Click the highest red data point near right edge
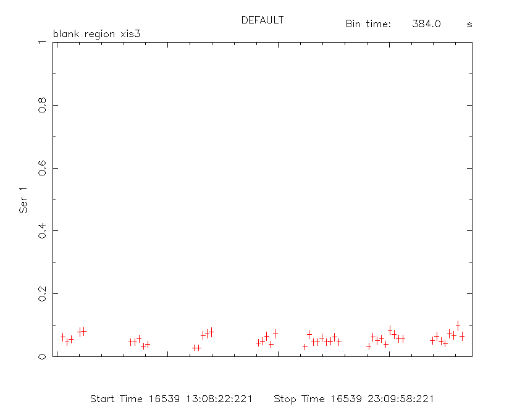Image resolution: width=525 pixels, height=420 pixels. (x=458, y=325)
